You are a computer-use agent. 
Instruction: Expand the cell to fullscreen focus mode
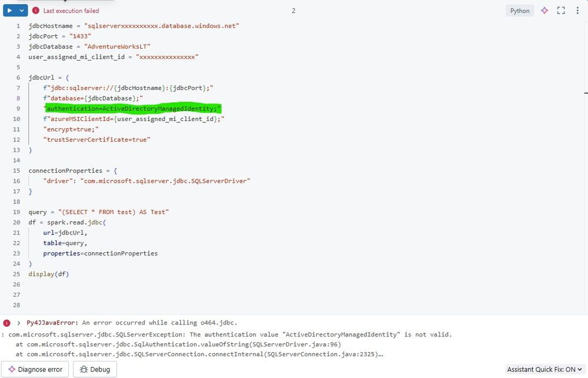tap(561, 11)
